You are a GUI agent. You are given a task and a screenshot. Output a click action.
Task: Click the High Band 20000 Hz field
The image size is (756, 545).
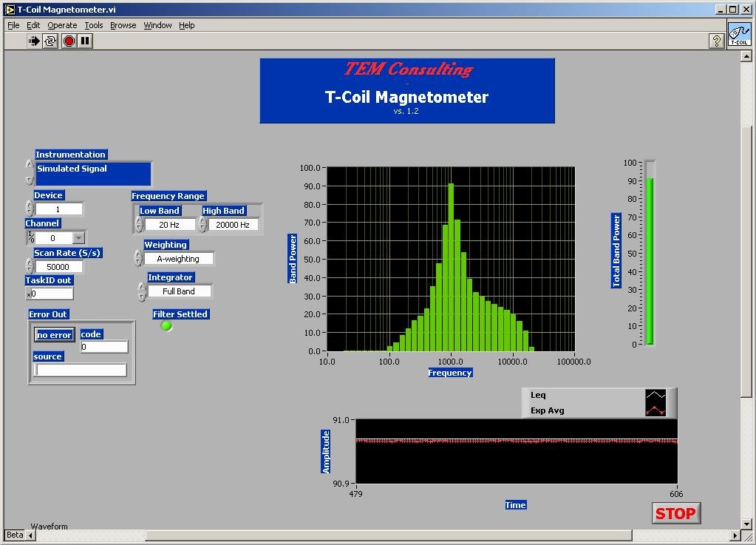coord(234,225)
